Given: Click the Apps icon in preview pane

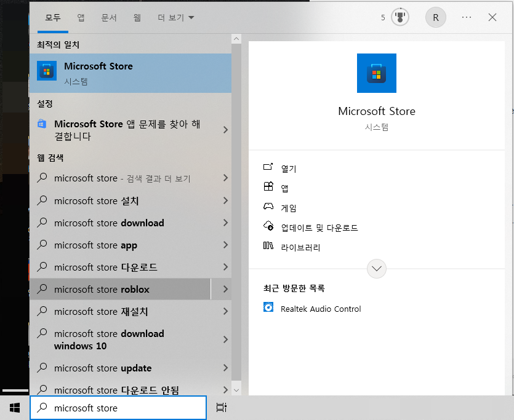Looking at the screenshot, I should click(268, 186).
